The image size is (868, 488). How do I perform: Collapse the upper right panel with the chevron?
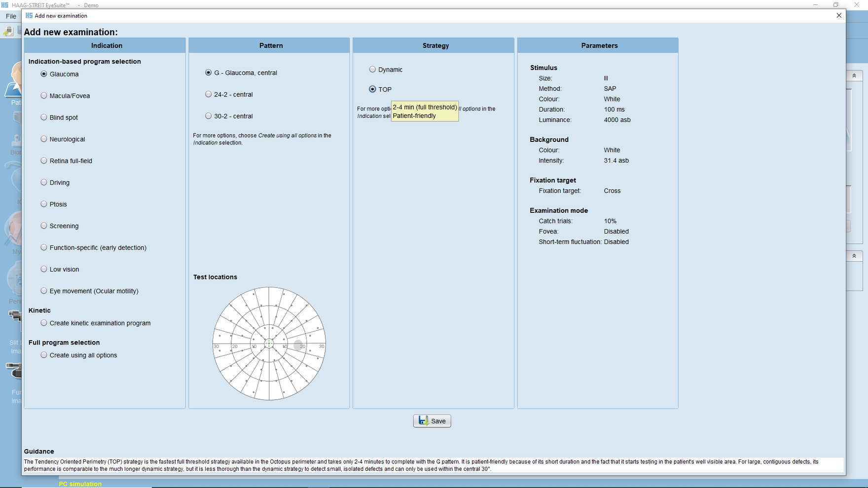[x=855, y=75]
